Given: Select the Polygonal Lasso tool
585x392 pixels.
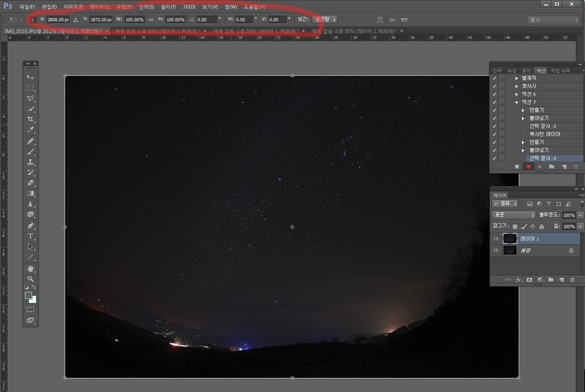Looking at the screenshot, I should (x=31, y=98).
